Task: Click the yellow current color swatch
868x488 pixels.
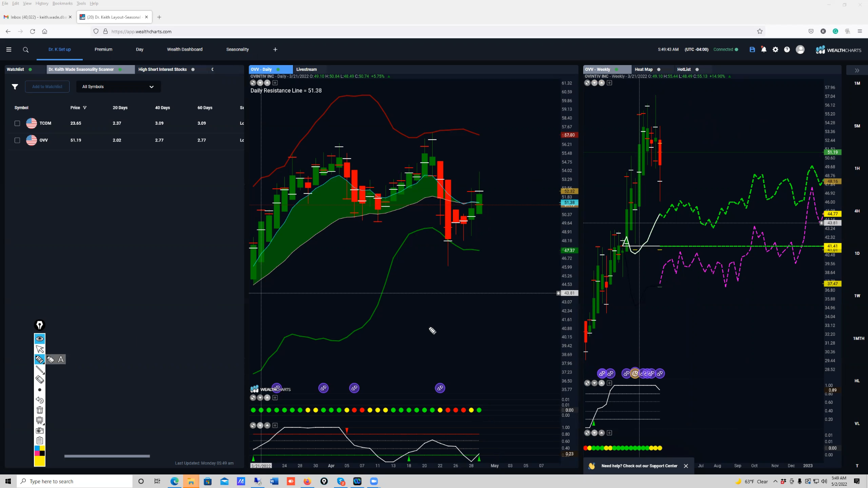Action: pos(40,461)
